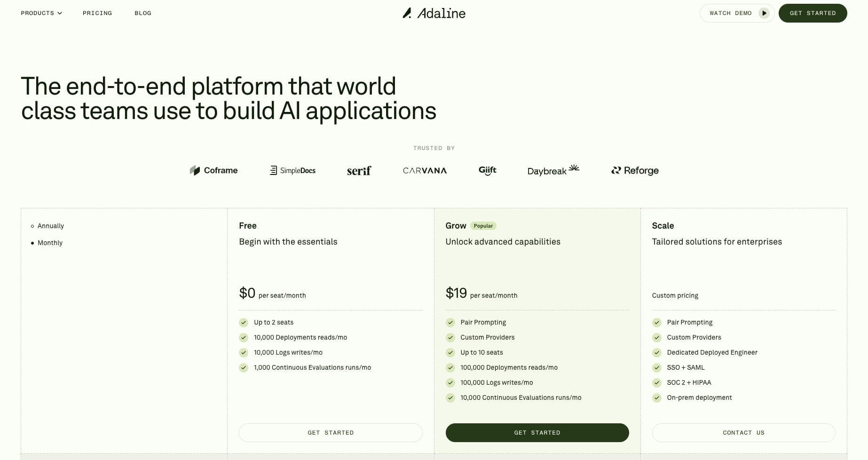Click checkmark beside Scale Pair Prompting
This screenshot has height=460, width=868.
657,323
